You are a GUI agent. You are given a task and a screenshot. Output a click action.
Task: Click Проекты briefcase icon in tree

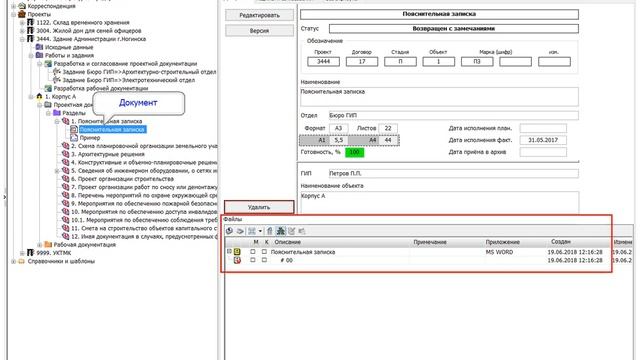[22, 14]
